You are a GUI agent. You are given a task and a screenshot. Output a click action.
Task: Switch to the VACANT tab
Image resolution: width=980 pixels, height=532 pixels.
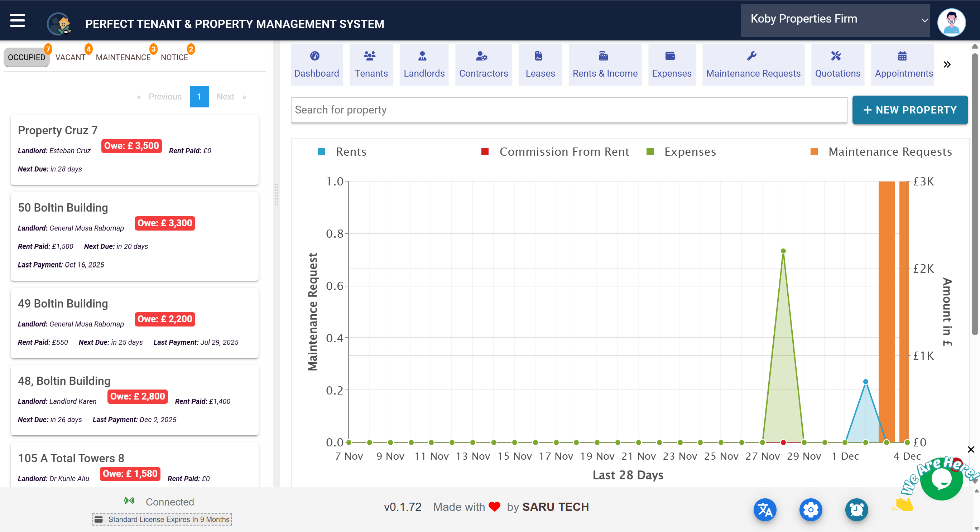(x=71, y=57)
